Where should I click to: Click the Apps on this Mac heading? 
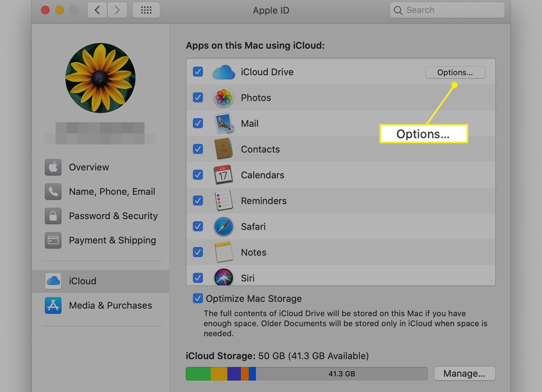click(255, 45)
